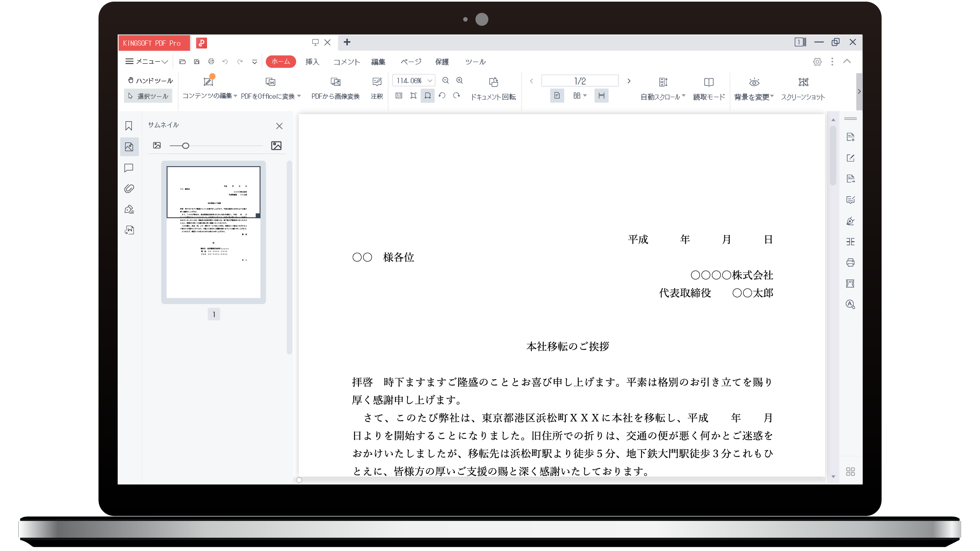This screenshot has height=551, width=980.
Task: Toggle fit width view mode
Action: click(428, 96)
